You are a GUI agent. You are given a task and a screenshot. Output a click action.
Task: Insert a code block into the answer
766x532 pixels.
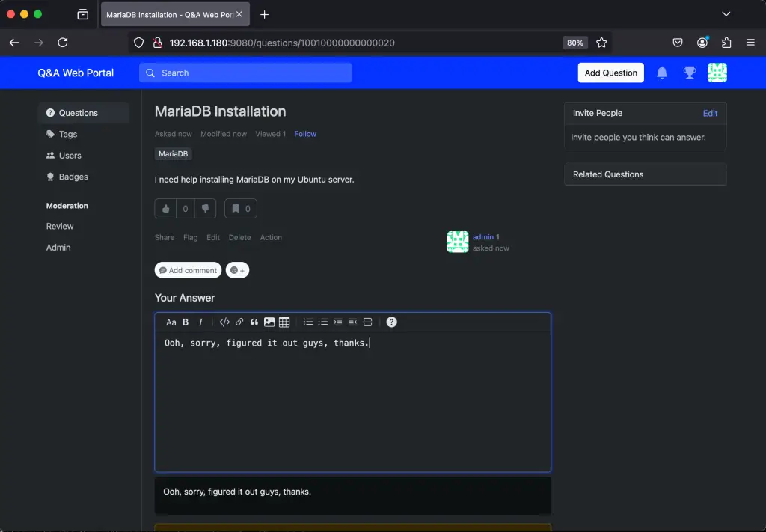coord(224,322)
